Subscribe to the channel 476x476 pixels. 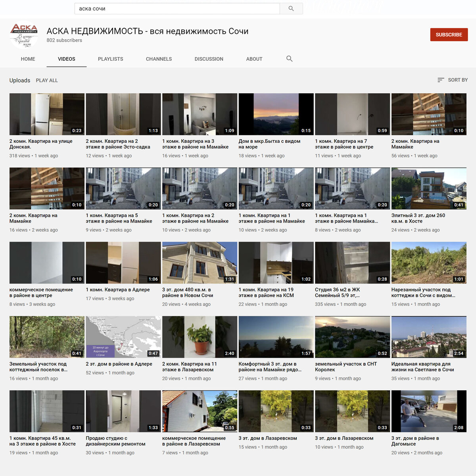pos(449,35)
